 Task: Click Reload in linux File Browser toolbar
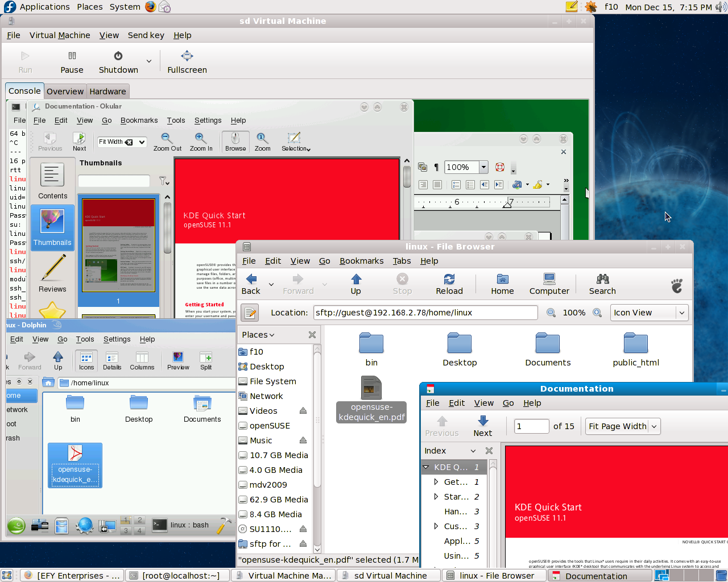[x=449, y=284]
